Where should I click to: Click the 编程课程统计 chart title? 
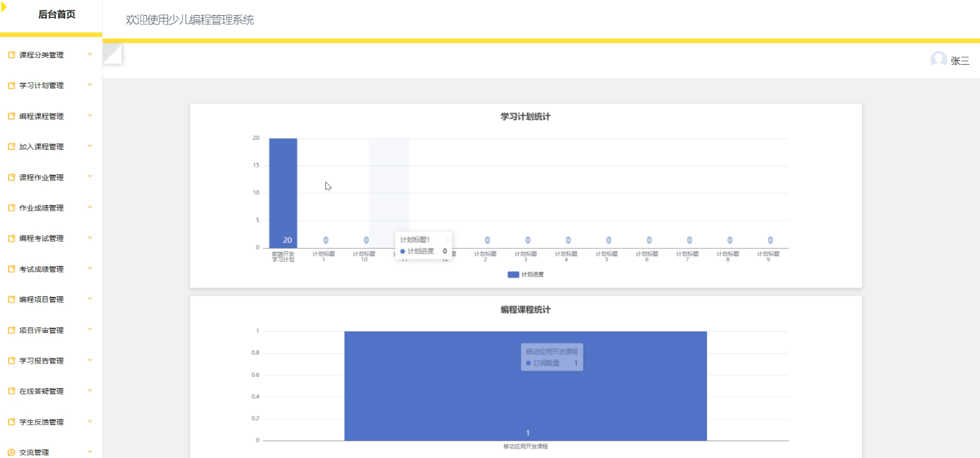[x=526, y=310]
